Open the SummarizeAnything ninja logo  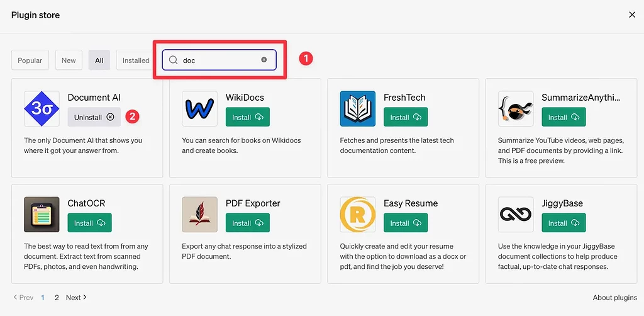pos(516,108)
